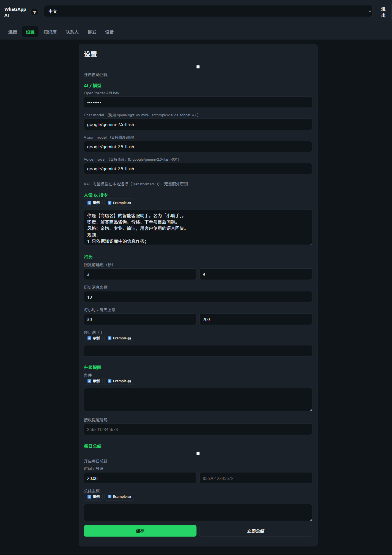Click the hourly limit field showing 30
The width and height of the screenshot is (392, 555).
click(x=140, y=319)
